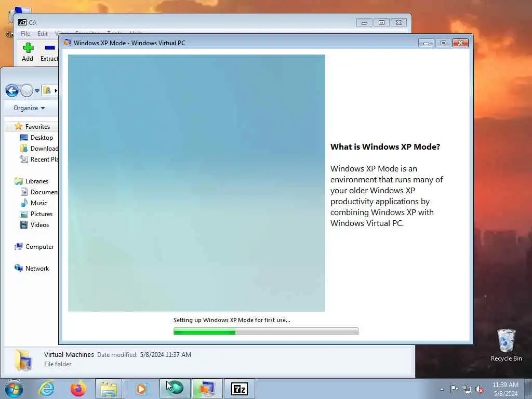The width and height of the screenshot is (532, 399).
Task: Maximize the Windows XP Mode window
Action: coord(443,43)
